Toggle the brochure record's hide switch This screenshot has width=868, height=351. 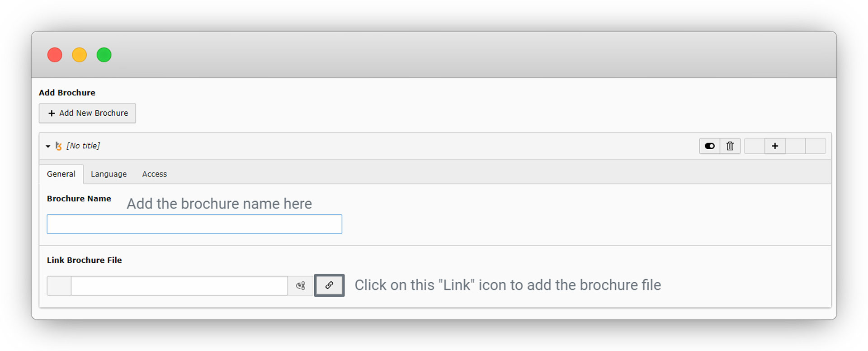[x=710, y=146]
